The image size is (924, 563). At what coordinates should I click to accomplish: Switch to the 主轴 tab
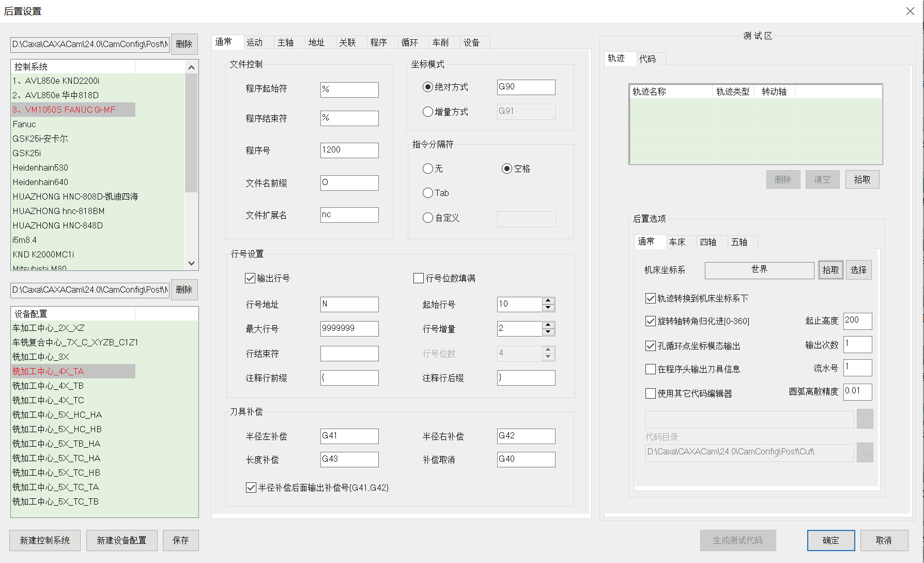(x=285, y=42)
